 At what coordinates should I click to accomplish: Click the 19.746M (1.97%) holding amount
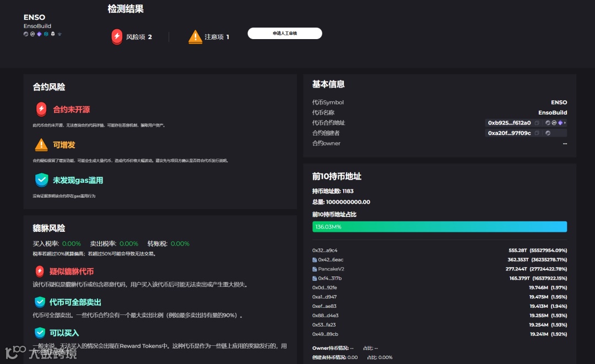pyautogui.click(x=548, y=287)
